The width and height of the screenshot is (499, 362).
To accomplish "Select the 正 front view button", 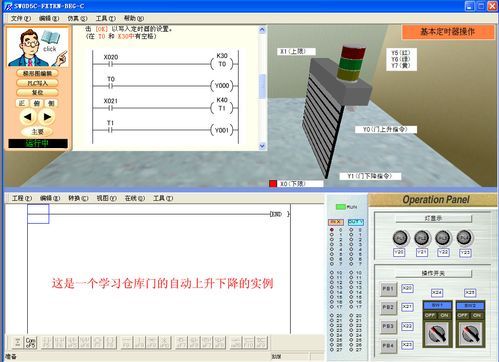I will click(22, 103).
